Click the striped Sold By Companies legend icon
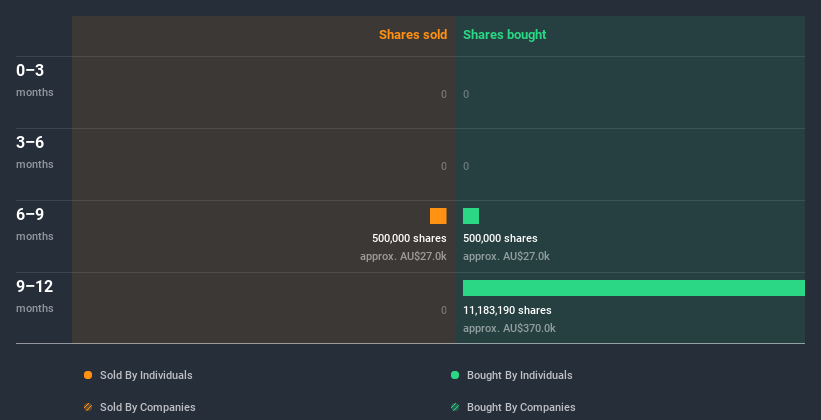The height and width of the screenshot is (420, 821). (x=88, y=407)
